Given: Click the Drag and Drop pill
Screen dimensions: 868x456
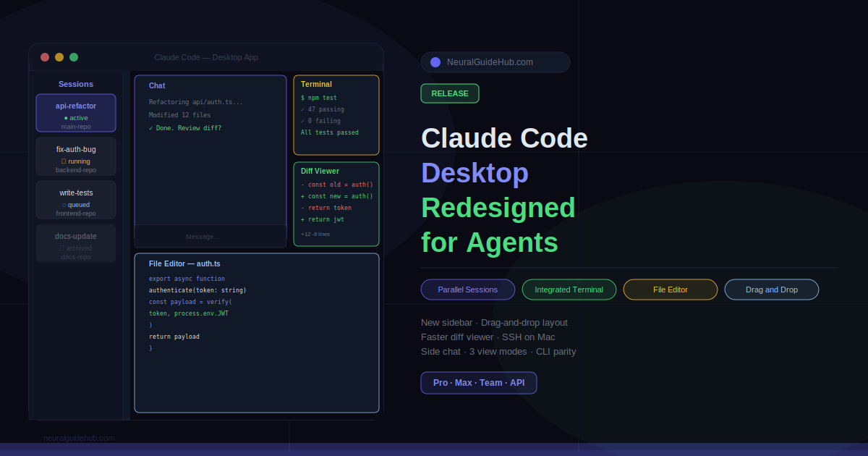Looking at the screenshot, I should (772, 290).
